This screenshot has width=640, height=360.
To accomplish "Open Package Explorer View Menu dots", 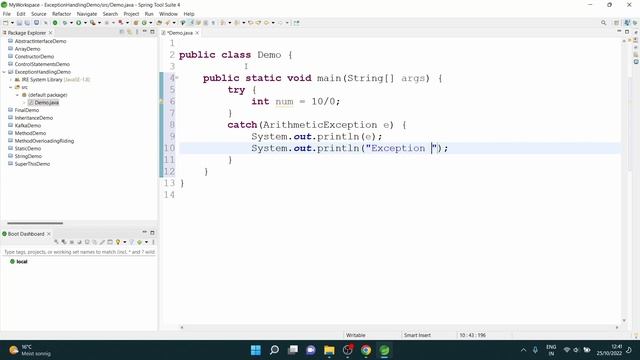I will coord(137,32).
